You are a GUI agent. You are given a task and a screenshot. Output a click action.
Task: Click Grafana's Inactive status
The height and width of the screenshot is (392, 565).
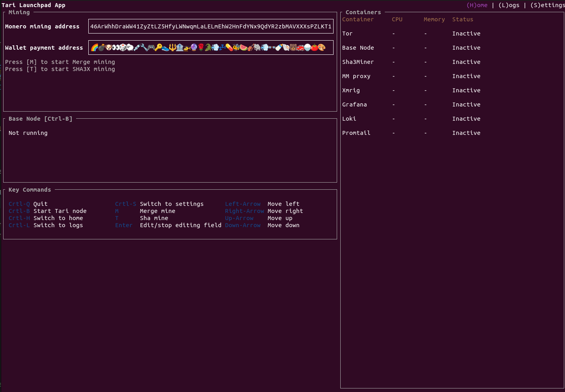click(466, 105)
